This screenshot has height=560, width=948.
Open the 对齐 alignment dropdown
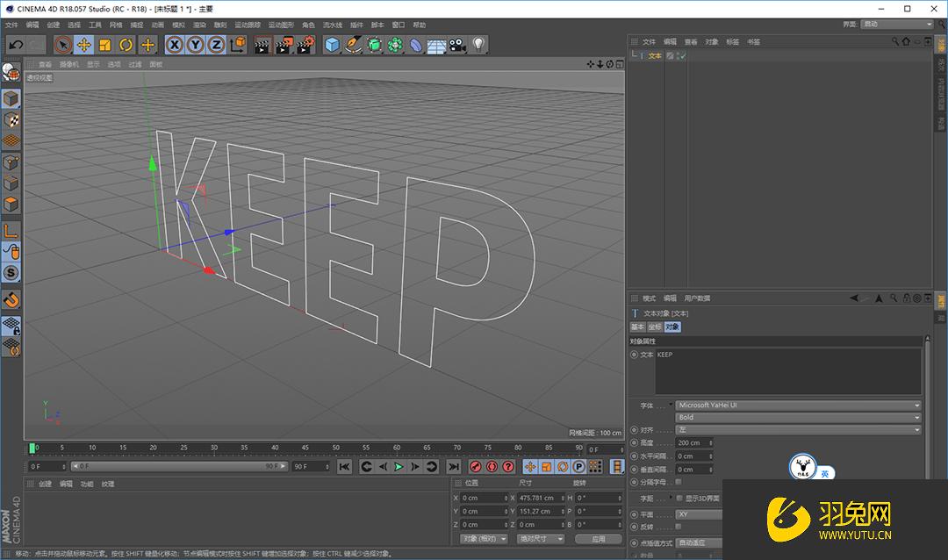(x=795, y=429)
